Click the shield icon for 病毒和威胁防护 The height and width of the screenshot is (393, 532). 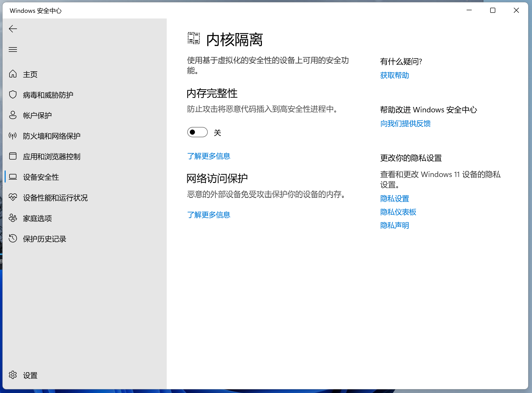click(13, 94)
